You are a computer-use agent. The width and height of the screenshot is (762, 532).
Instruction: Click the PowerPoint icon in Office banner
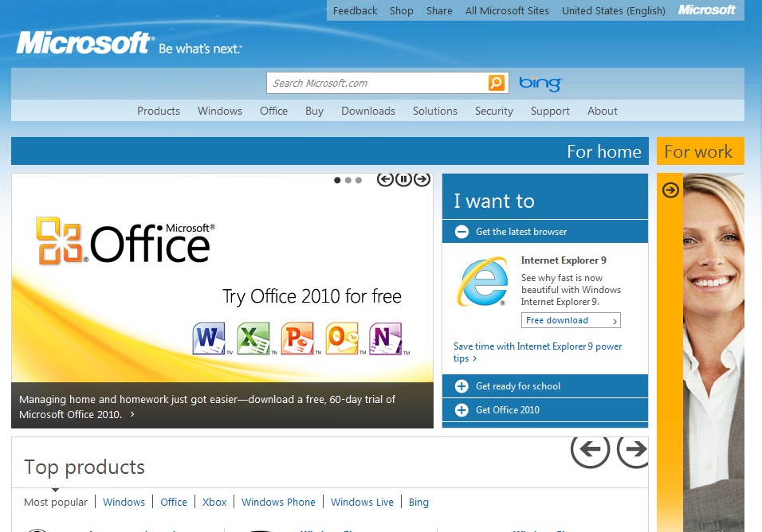pos(298,338)
